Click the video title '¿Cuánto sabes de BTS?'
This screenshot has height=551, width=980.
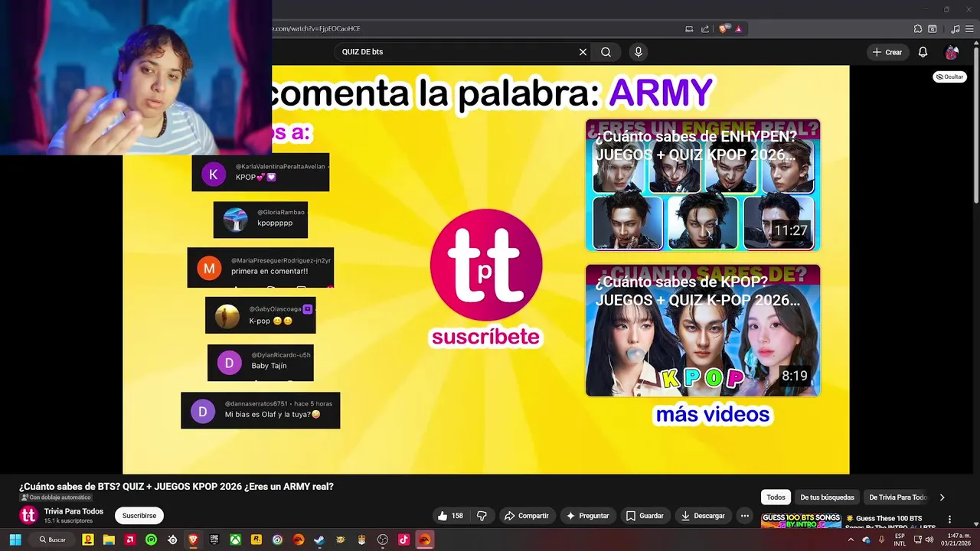coord(176,487)
